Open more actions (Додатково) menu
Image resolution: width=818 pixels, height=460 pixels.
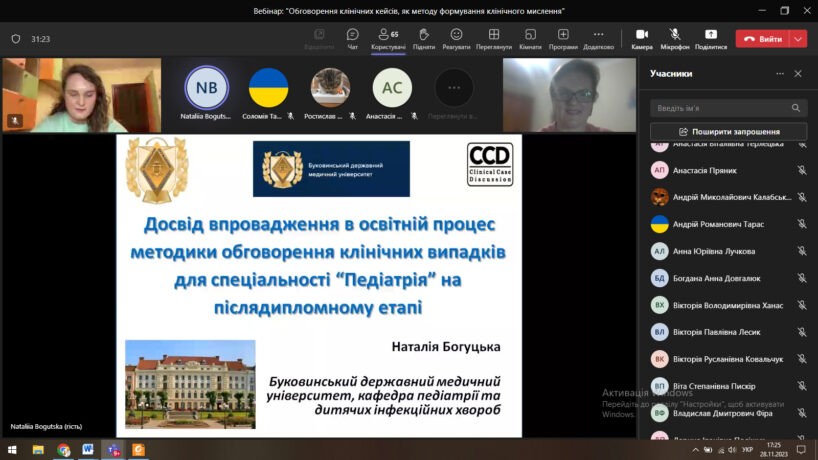coord(598,38)
